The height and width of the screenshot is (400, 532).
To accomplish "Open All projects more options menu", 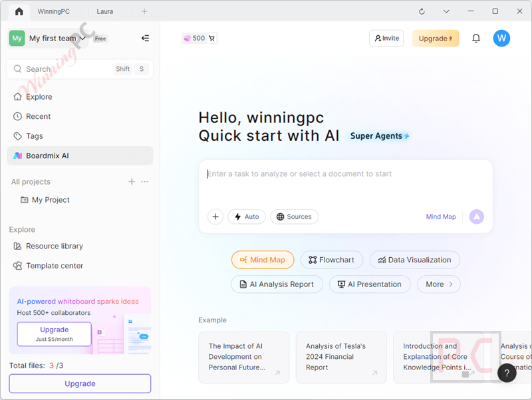I will [x=145, y=181].
